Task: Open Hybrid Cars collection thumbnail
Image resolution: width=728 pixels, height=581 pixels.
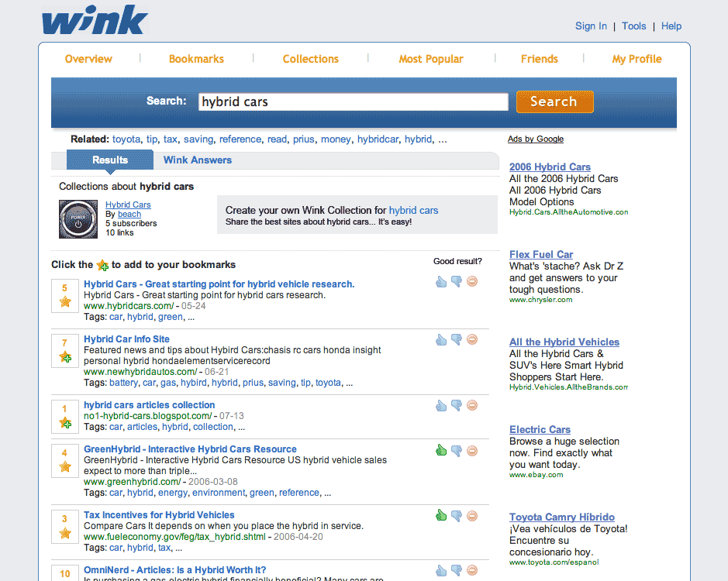Action: tap(78, 219)
